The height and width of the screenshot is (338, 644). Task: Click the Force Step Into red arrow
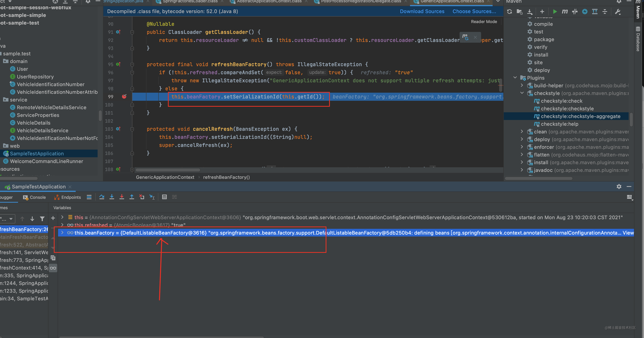click(x=122, y=197)
